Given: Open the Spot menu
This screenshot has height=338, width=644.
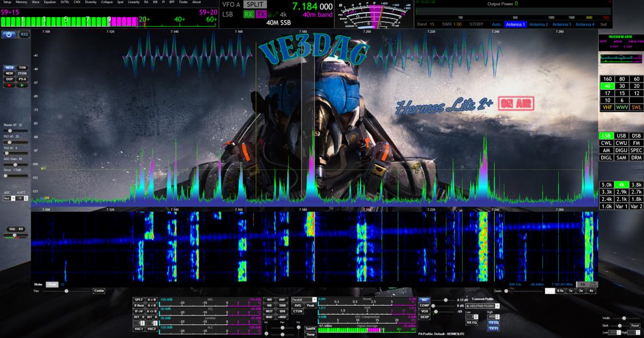Looking at the screenshot, I should pyautogui.click(x=120, y=2).
